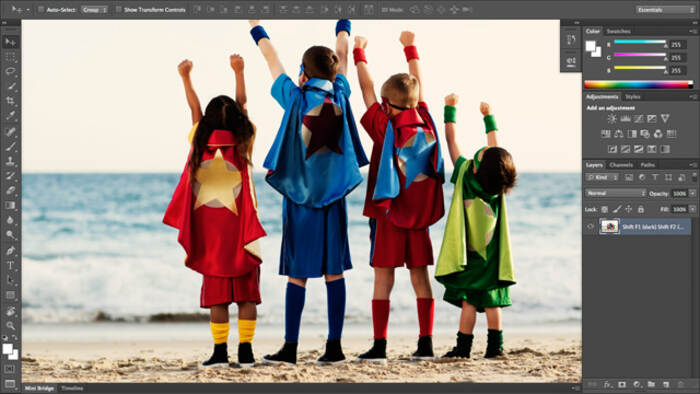Viewport: 700px width, 394px height.
Task: Enable Show Transform Controls checkbox
Action: [x=118, y=9]
